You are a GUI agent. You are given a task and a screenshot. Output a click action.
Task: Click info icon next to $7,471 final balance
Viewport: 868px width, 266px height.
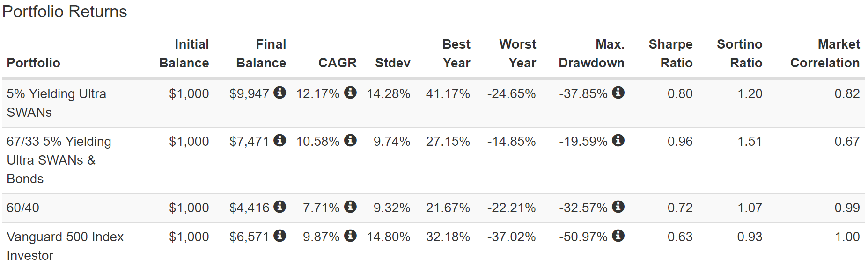tap(280, 140)
